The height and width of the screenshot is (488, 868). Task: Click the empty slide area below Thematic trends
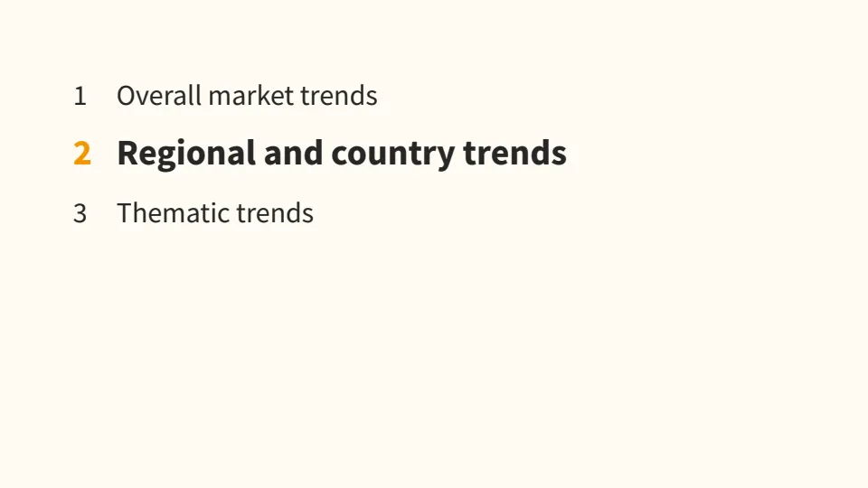tap(434, 354)
